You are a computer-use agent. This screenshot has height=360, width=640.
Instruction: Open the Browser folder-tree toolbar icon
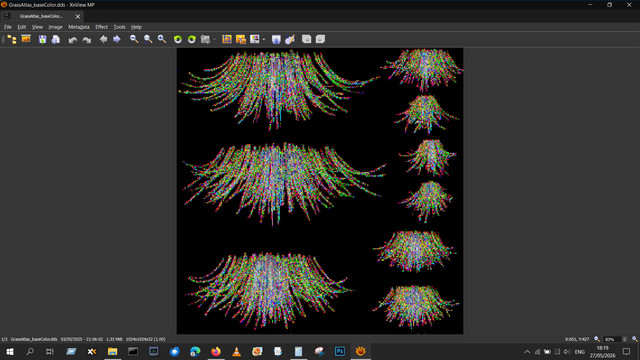(x=12, y=40)
